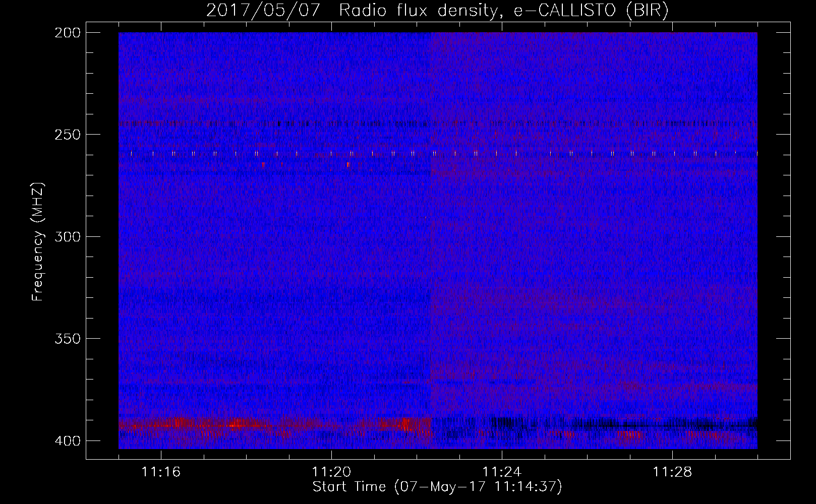Click the plot title '2017/05/07 Radio flux density, e-CALLISTO (BIR)'

click(437, 11)
